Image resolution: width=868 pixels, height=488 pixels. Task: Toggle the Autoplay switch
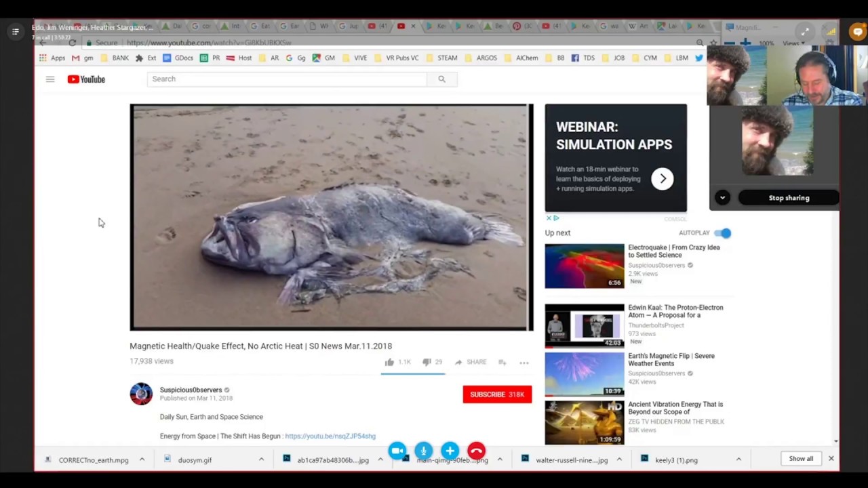[x=723, y=233]
